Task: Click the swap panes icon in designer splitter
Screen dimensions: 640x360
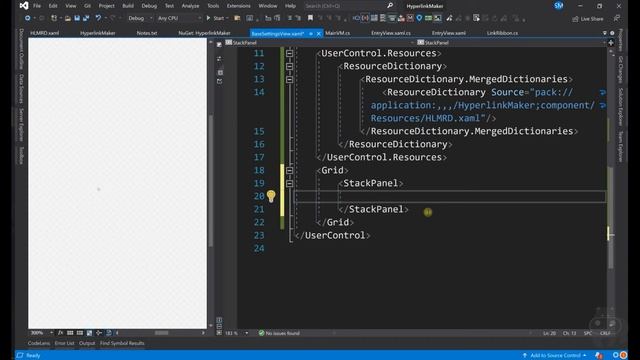Action: 220,59
